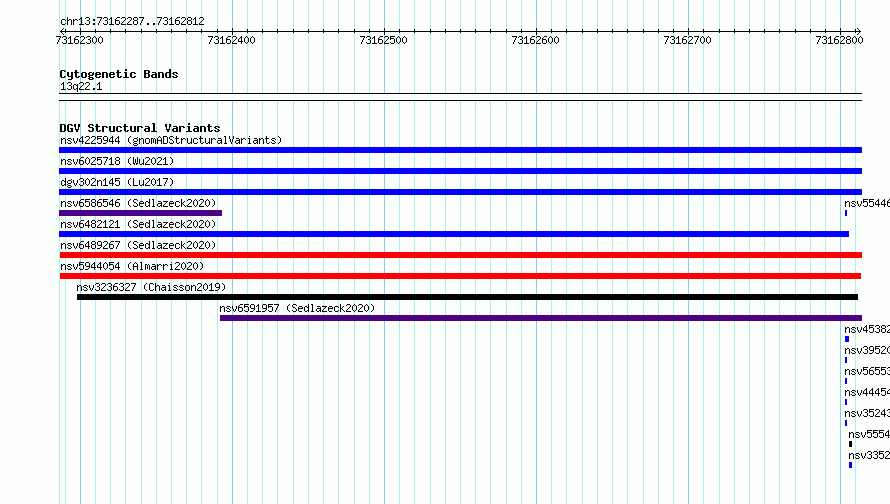
Task: Click the nsv6591957 (Sedlazeck2020) label
Action: [297, 308]
